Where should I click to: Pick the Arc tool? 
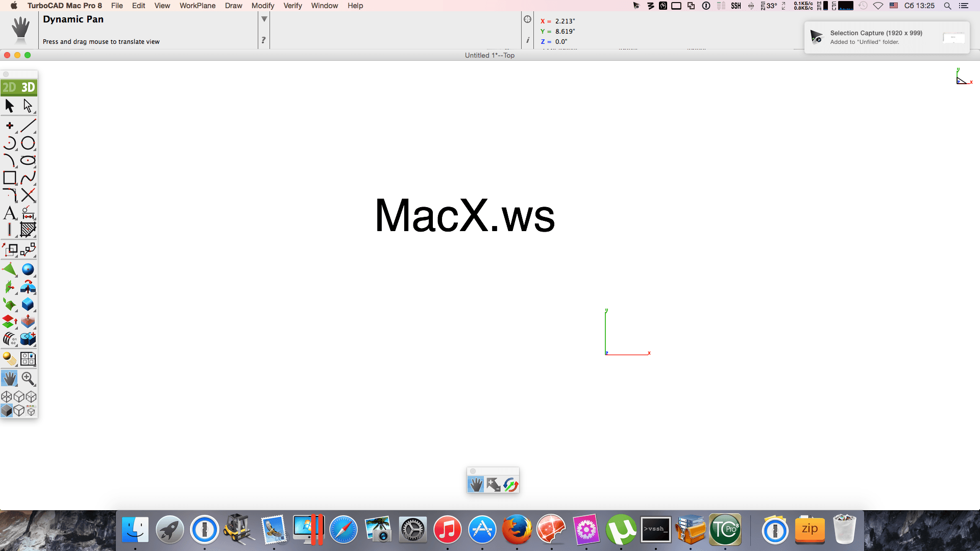tap(10, 143)
